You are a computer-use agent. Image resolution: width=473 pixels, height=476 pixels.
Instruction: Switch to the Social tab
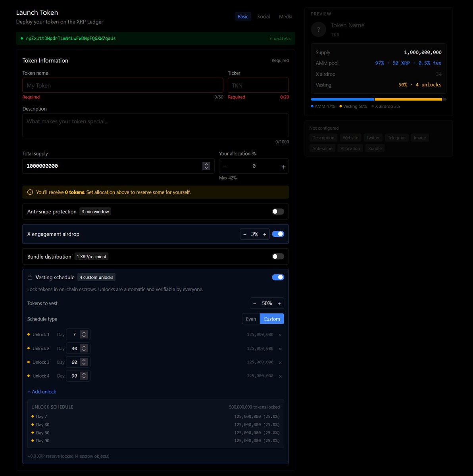tap(263, 16)
